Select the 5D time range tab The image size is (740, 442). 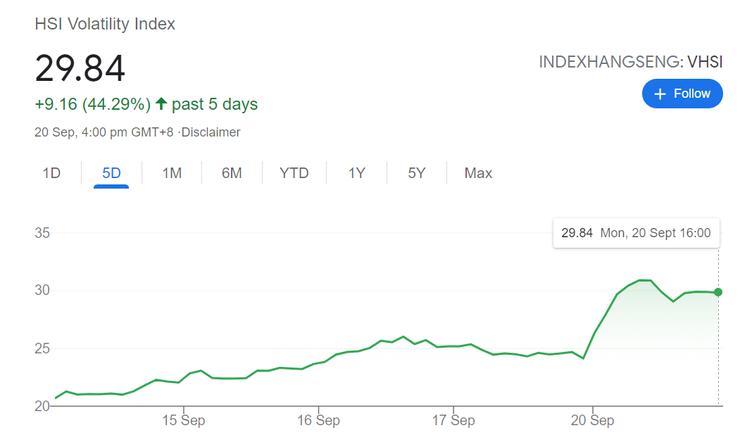[x=111, y=173]
